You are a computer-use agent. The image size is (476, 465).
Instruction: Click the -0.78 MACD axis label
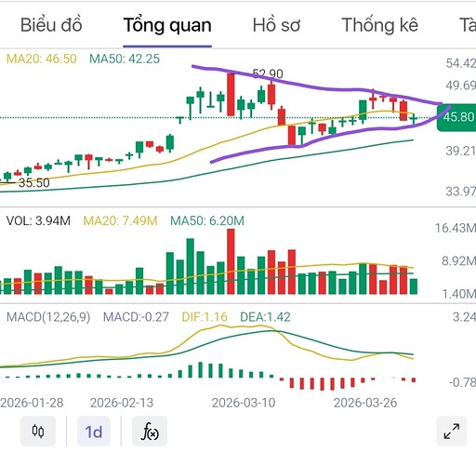tap(462, 382)
